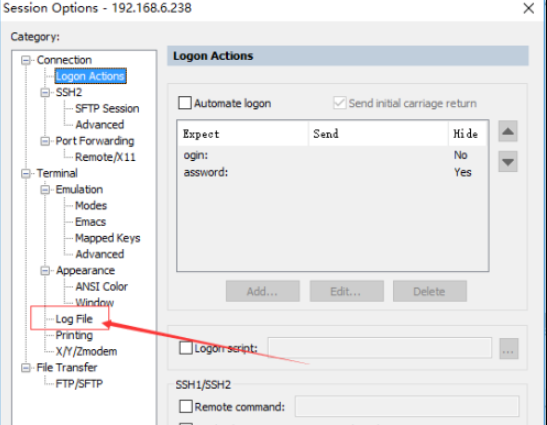This screenshot has height=425, width=547.
Task: Open the Emacs category
Action: click(x=91, y=222)
